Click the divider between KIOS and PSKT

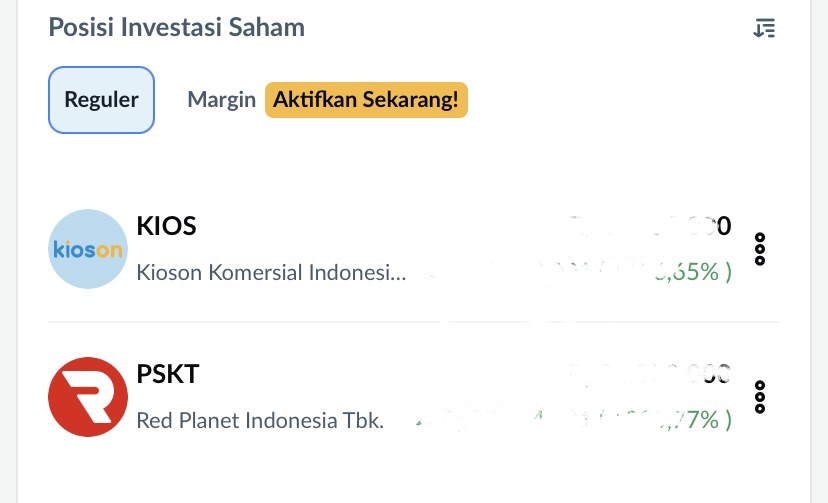[414, 322]
